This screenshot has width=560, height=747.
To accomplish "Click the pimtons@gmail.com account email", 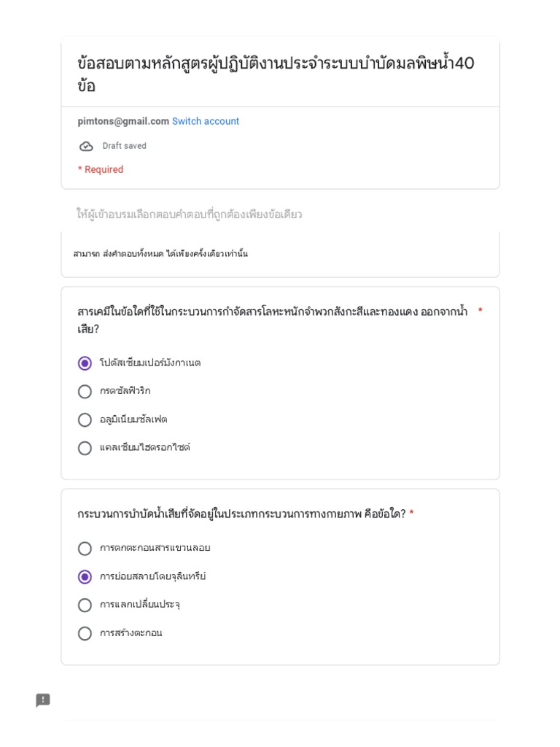I will [123, 121].
